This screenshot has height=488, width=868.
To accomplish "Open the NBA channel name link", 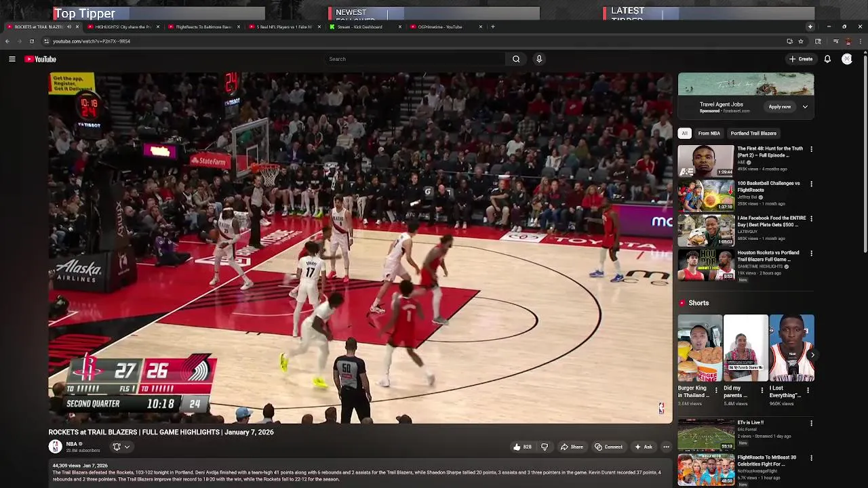I will pyautogui.click(x=71, y=444).
